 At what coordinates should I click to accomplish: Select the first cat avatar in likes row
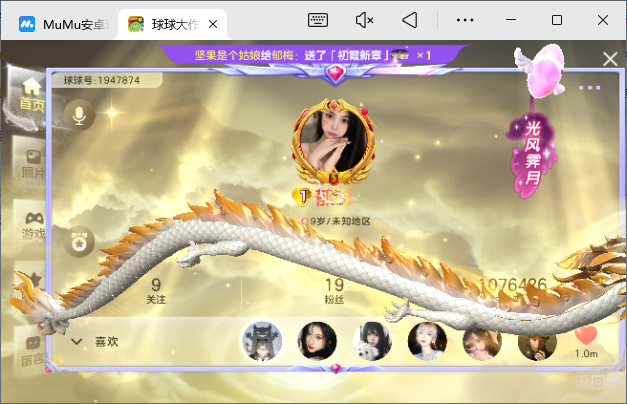(261, 342)
